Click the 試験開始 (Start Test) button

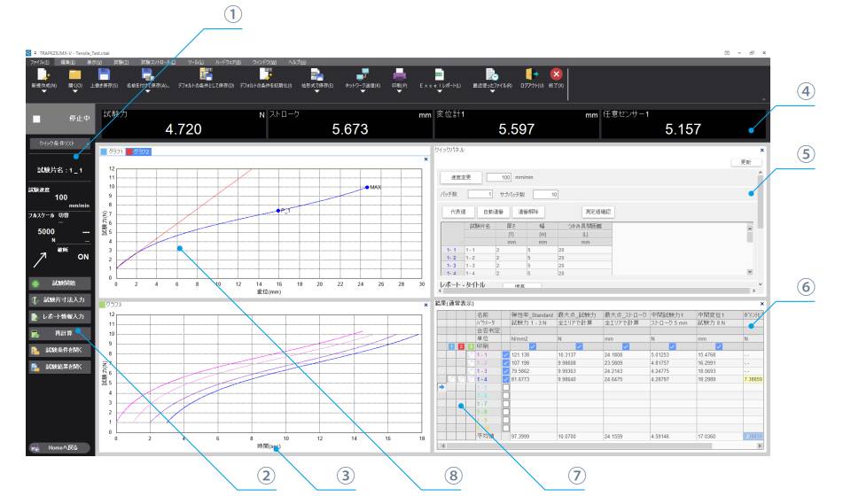(x=59, y=283)
